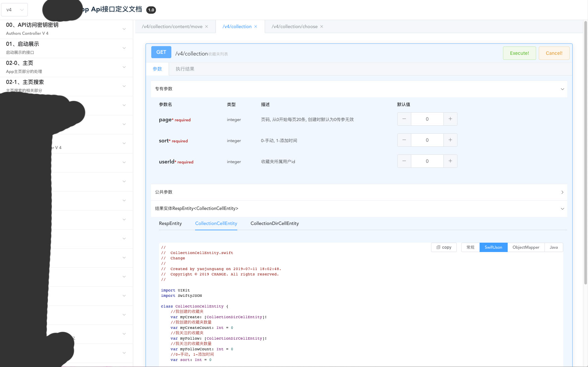This screenshot has height=367, width=588.
Task: Decrease the sort parameter value
Action: [404, 140]
